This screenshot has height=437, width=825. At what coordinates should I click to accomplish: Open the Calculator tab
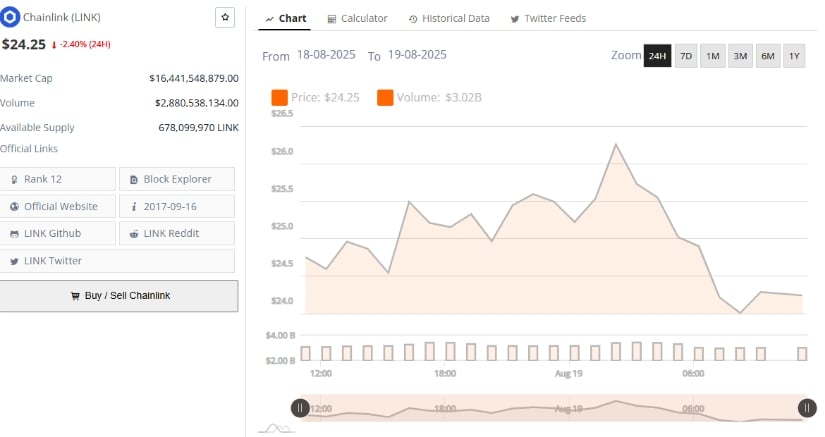point(358,18)
